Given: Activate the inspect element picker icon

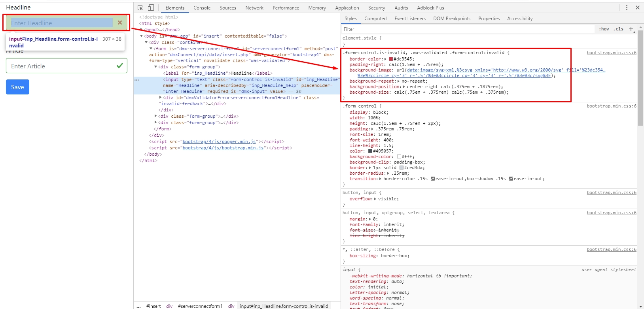Looking at the screenshot, I should 140,8.
